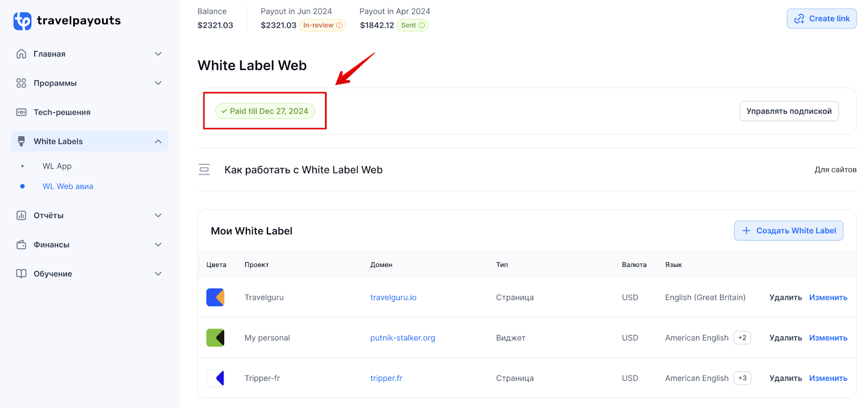
Task: Open Программы in the sidebar
Action: point(90,83)
